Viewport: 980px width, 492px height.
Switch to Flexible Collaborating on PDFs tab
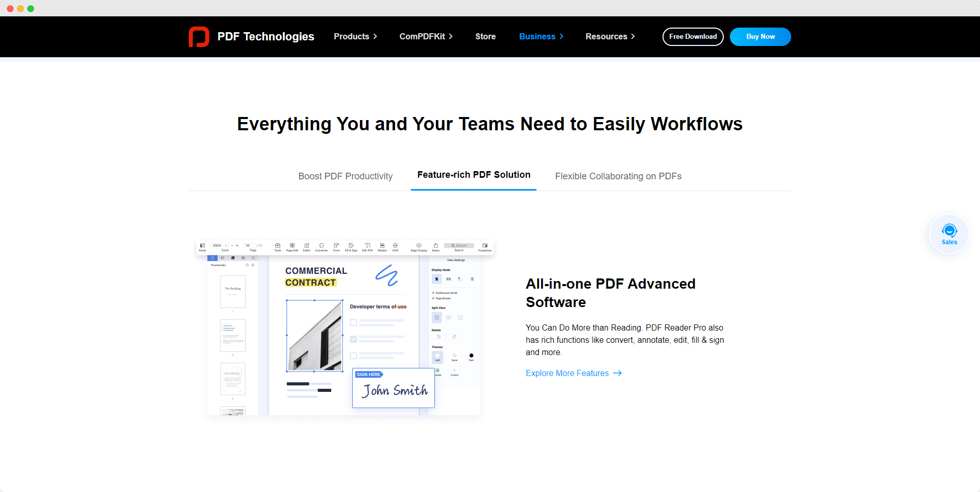618,176
